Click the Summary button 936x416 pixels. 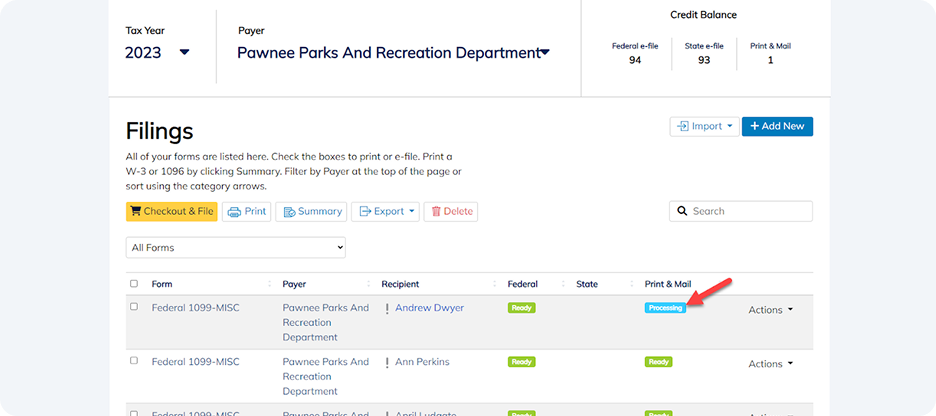[x=311, y=212]
